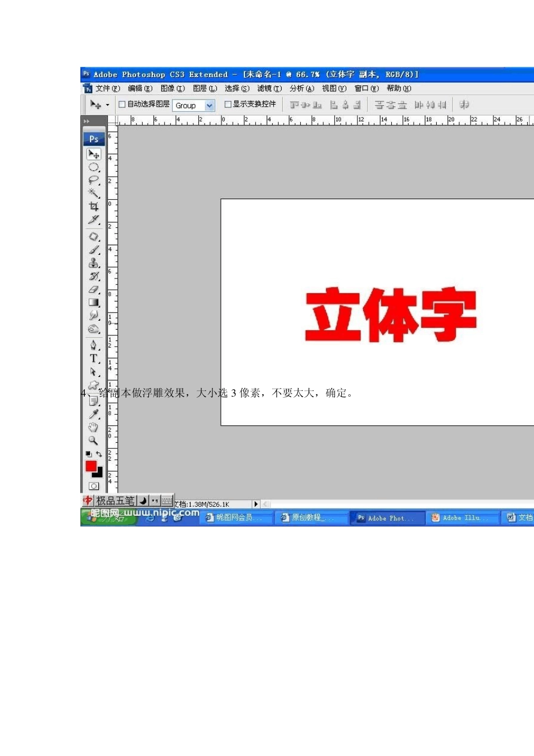Open the 视图(V) menu
This screenshot has height=756, width=534.
coord(334,88)
